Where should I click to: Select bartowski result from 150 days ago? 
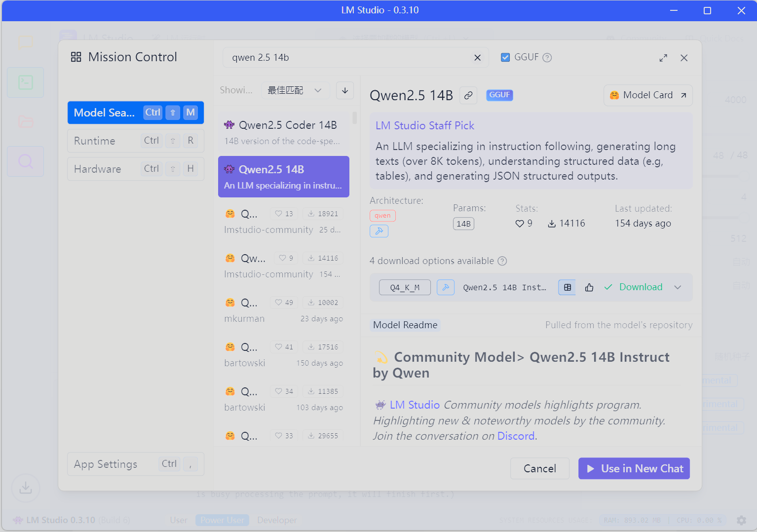[x=284, y=354]
